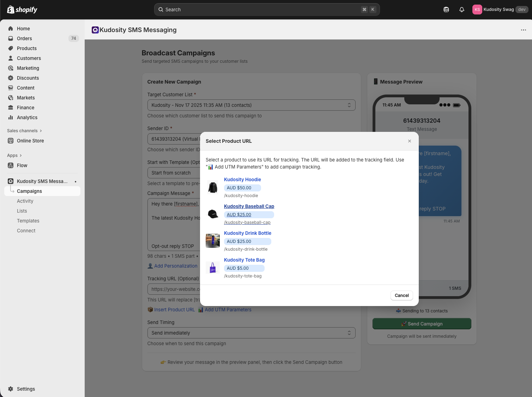
Task: Click the dev badge beside store name
Action: 522,10
